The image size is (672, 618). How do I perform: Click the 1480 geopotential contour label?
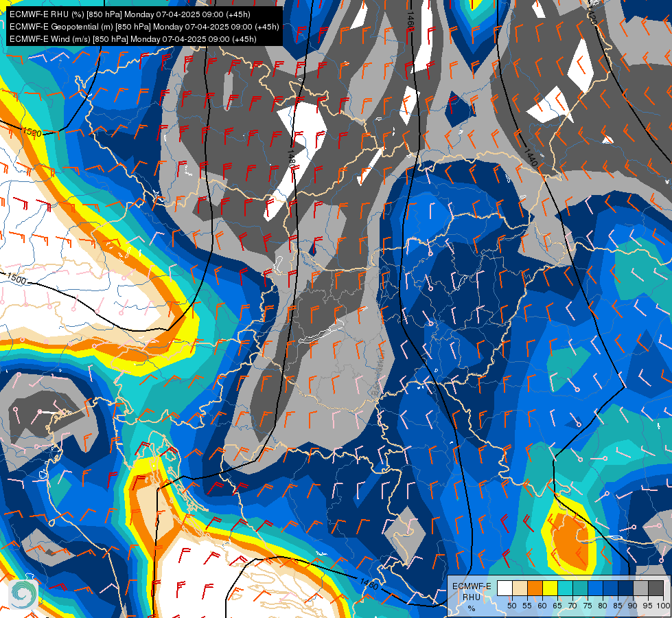(x=291, y=159)
